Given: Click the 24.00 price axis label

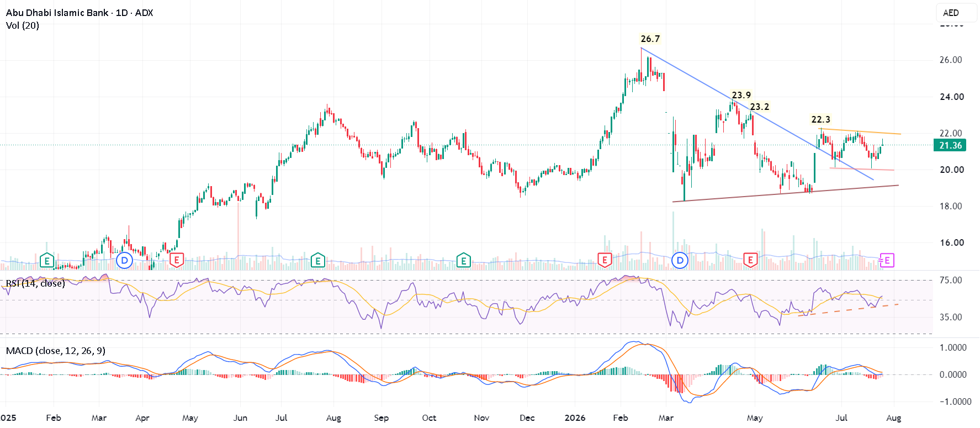Looking at the screenshot, I should (x=952, y=97).
